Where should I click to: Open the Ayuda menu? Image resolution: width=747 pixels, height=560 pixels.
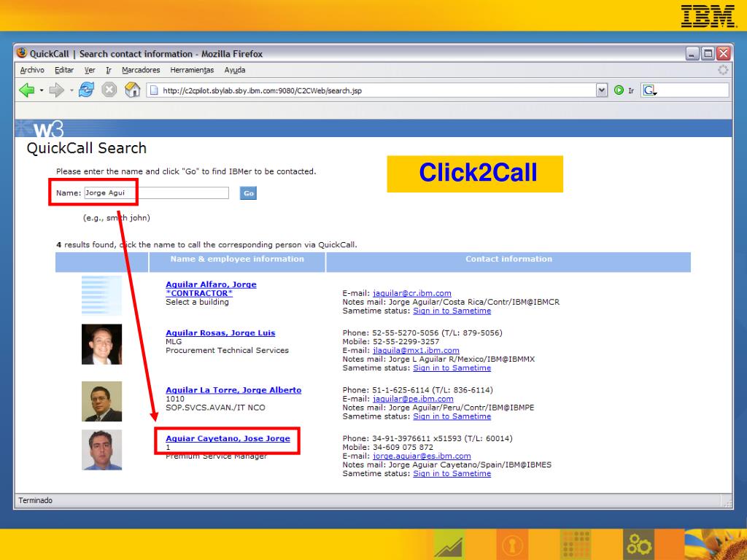[235, 70]
